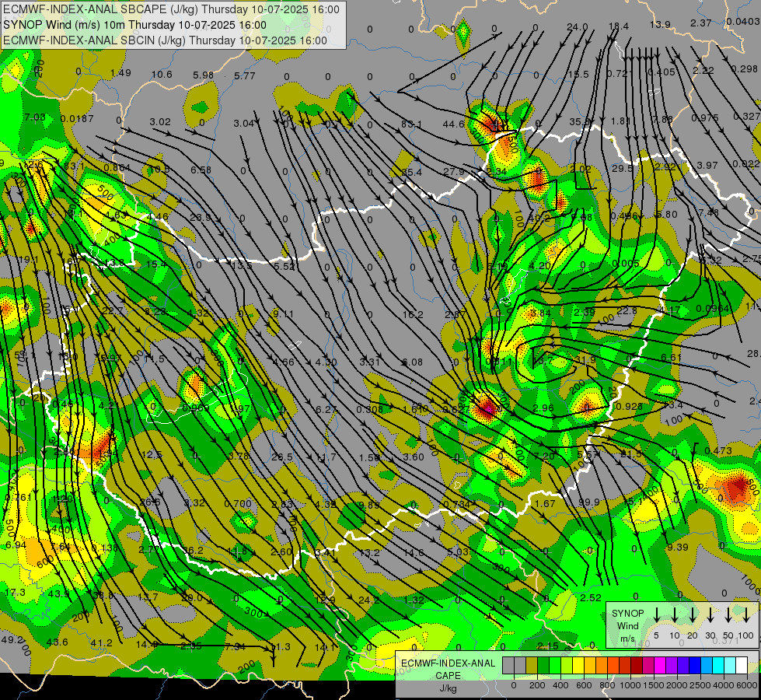The width and height of the screenshot is (761, 700).
Task: Click the 29.5 value on the map
Action: pos(622,168)
